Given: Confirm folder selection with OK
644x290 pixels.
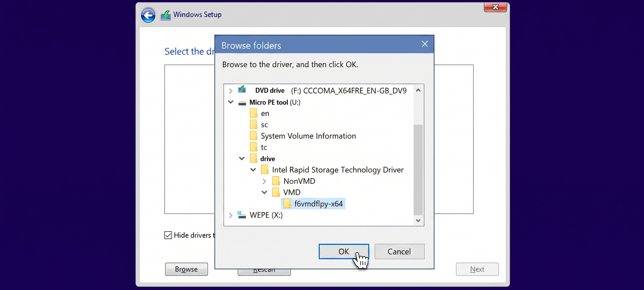Looking at the screenshot, I should click(x=344, y=251).
